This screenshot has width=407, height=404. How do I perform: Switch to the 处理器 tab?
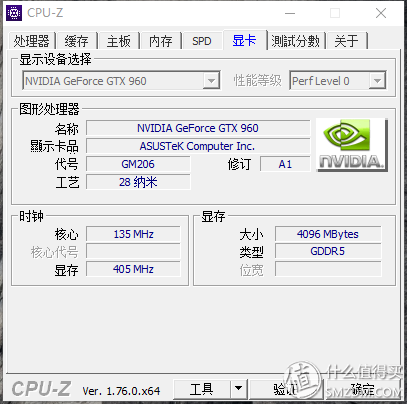pos(32,41)
